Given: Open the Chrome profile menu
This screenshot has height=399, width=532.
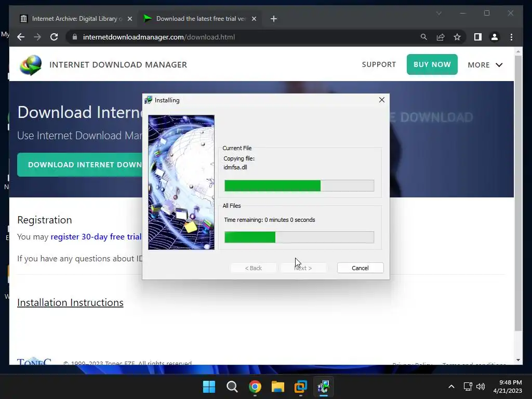Looking at the screenshot, I should [x=495, y=37].
